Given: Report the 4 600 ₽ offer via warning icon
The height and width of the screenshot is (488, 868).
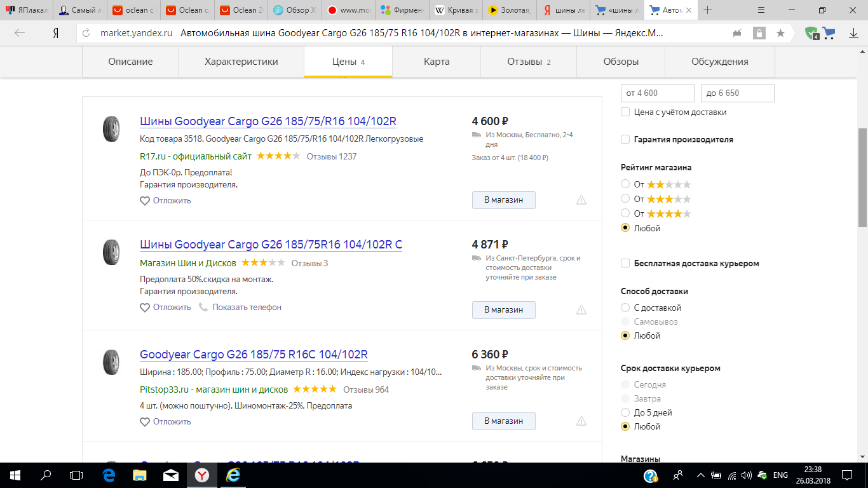Looking at the screenshot, I should tap(581, 200).
